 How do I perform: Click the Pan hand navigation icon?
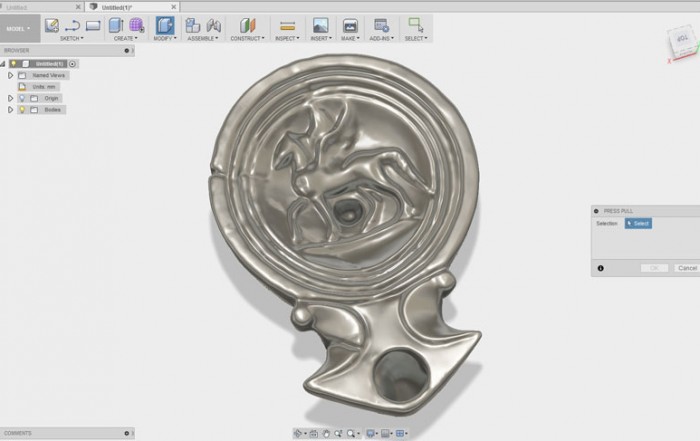click(326, 433)
